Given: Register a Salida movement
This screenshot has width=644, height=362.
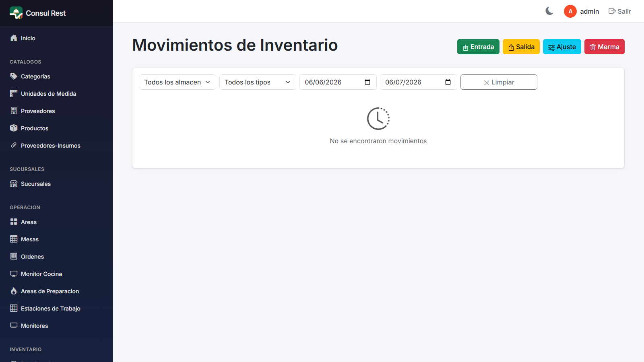Looking at the screenshot, I should pos(521,47).
